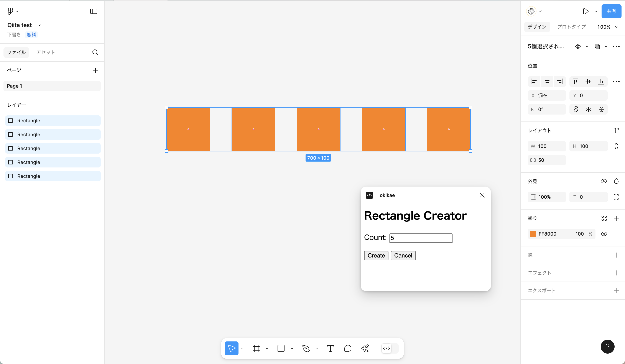Image resolution: width=625 pixels, height=364 pixels.
Task: Switch to the アセット tab
Action: 46,52
